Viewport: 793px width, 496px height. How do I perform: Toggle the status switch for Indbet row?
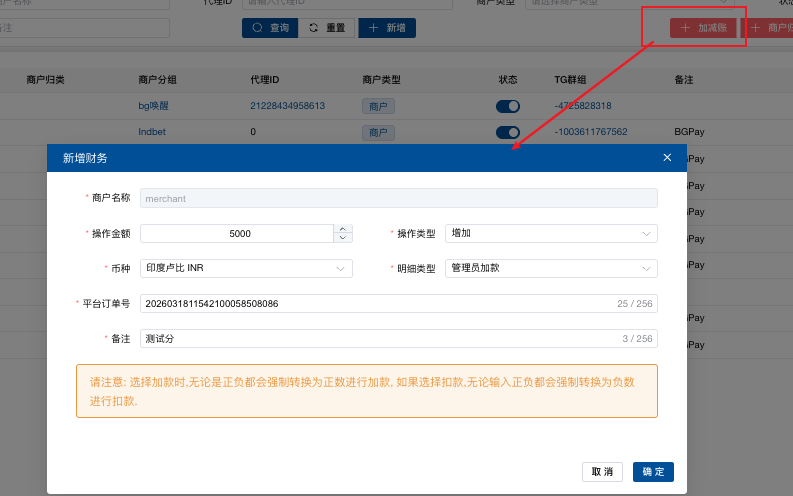tap(508, 132)
